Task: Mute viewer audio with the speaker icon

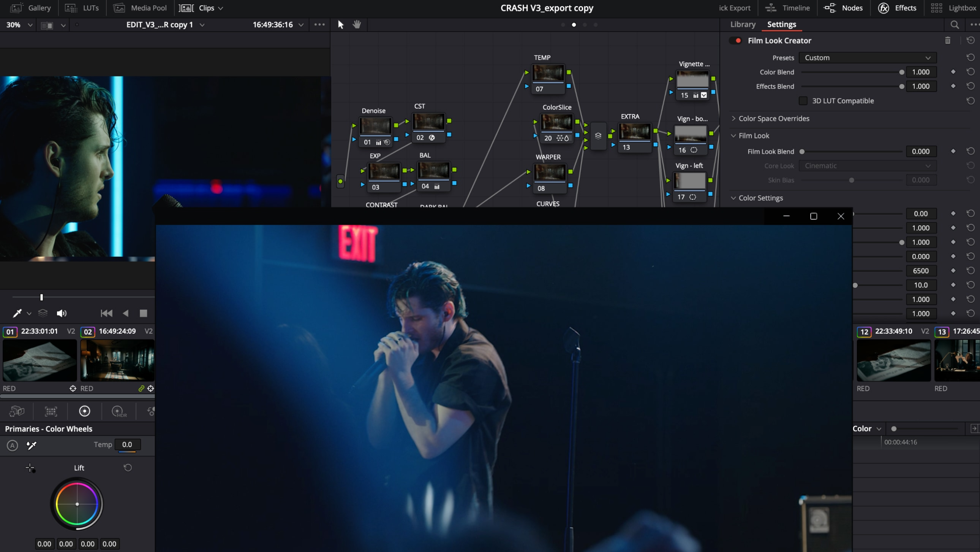Action: click(62, 313)
